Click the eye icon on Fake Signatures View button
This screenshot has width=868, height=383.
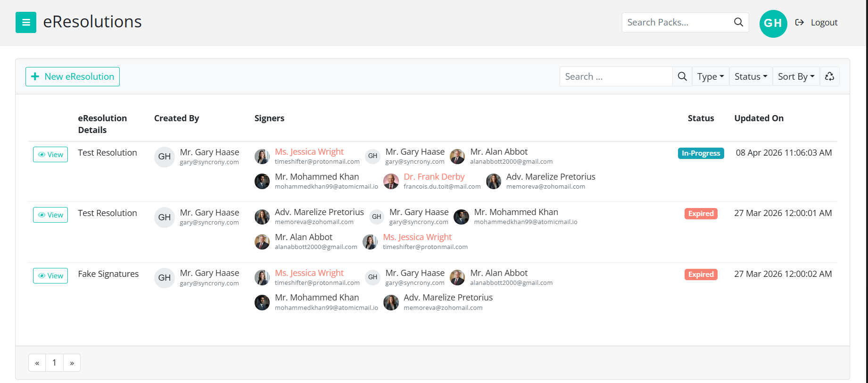pos(42,275)
